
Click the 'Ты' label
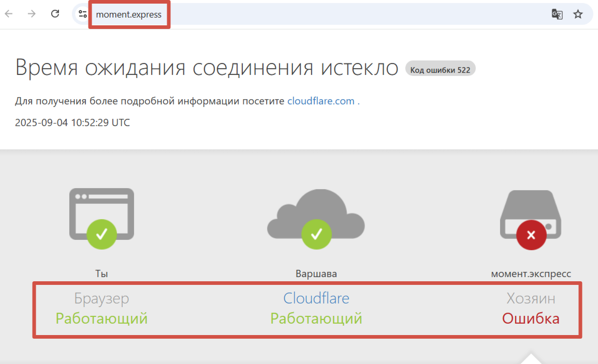(x=101, y=274)
